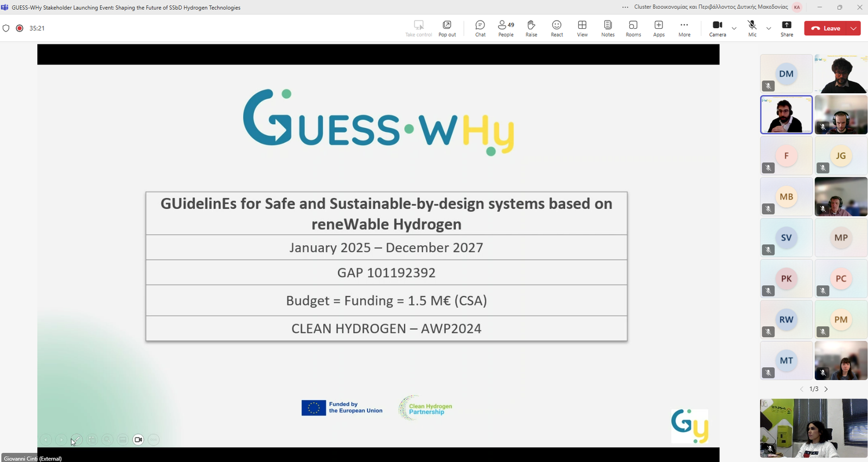This screenshot has width=868, height=462.
Task: Select participant tile F
Action: point(786,156)
